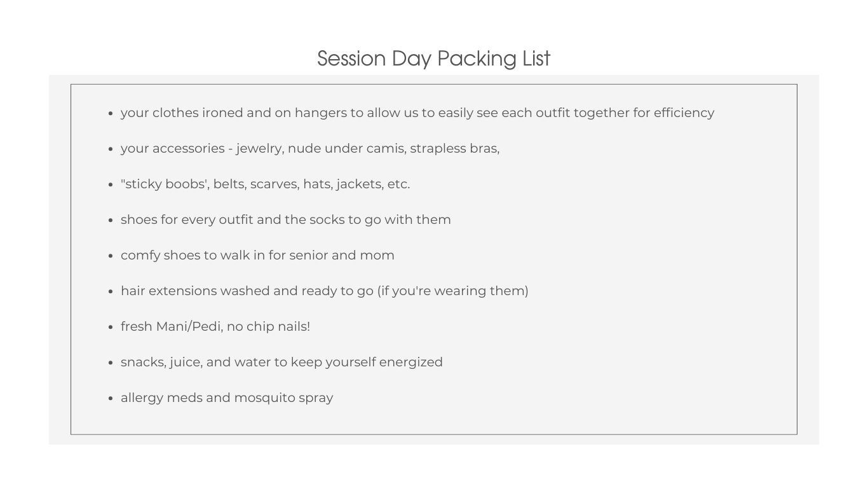Click the bullet before fresh Mani/Pedi

pos(111,328)
